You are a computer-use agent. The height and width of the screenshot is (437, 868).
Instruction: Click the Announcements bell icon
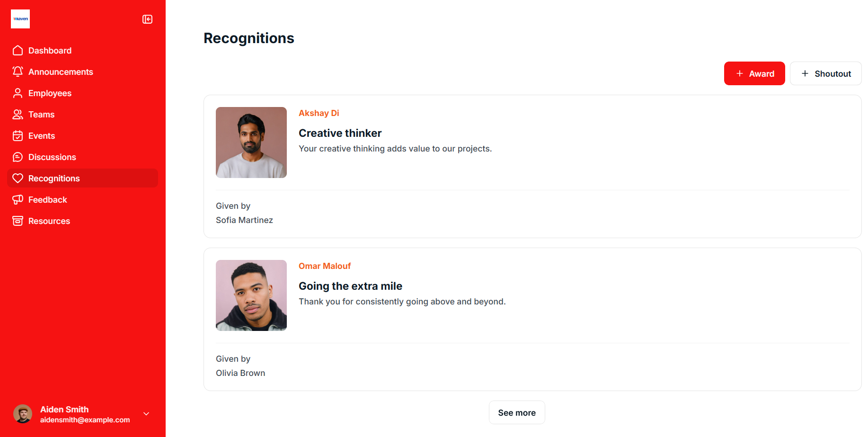point(18,72)
